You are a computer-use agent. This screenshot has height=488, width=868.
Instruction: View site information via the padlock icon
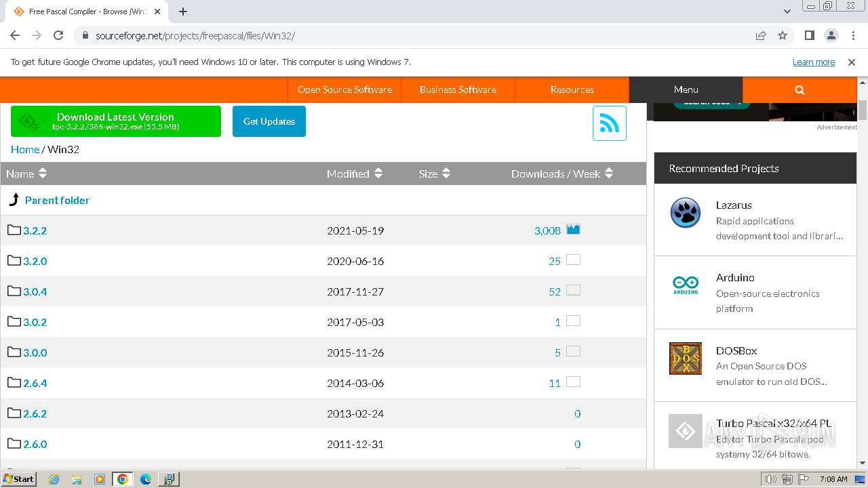pyautogui.click(x=85, y=35)
